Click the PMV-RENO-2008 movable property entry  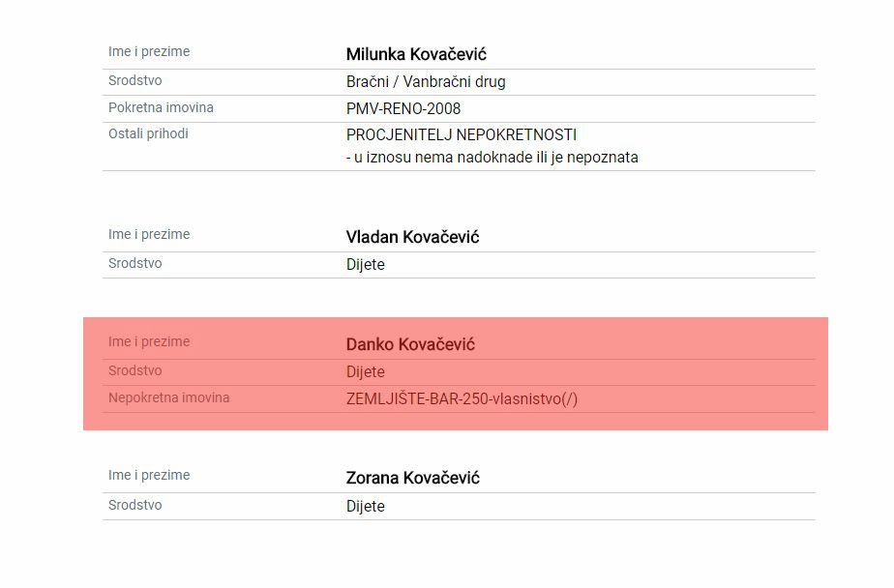point(403,109)
